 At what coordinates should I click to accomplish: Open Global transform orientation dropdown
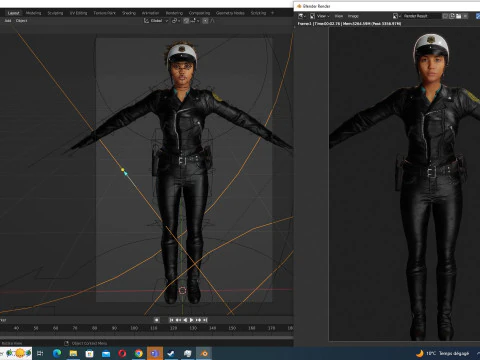point(156,21)
